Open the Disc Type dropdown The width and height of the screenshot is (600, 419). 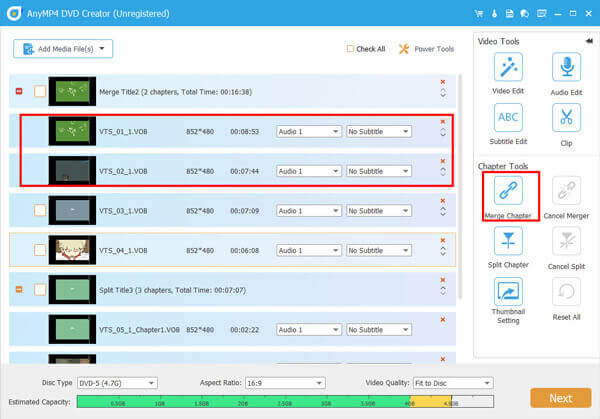117,383
